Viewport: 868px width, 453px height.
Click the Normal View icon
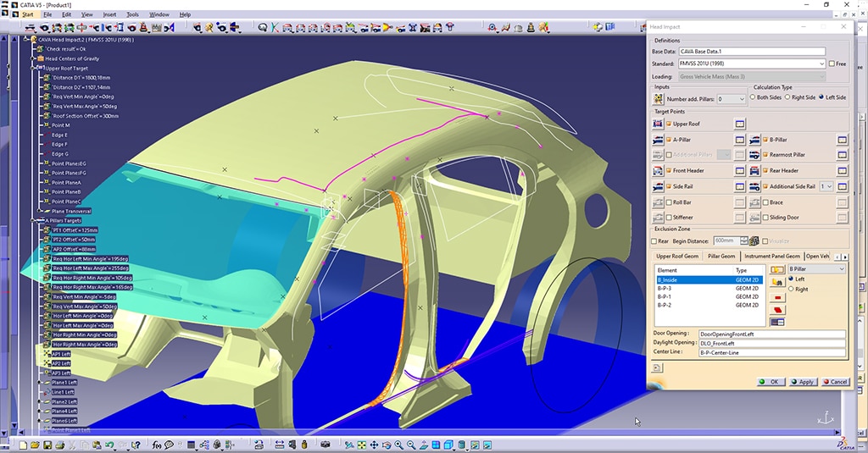click(x=424, y=445)
